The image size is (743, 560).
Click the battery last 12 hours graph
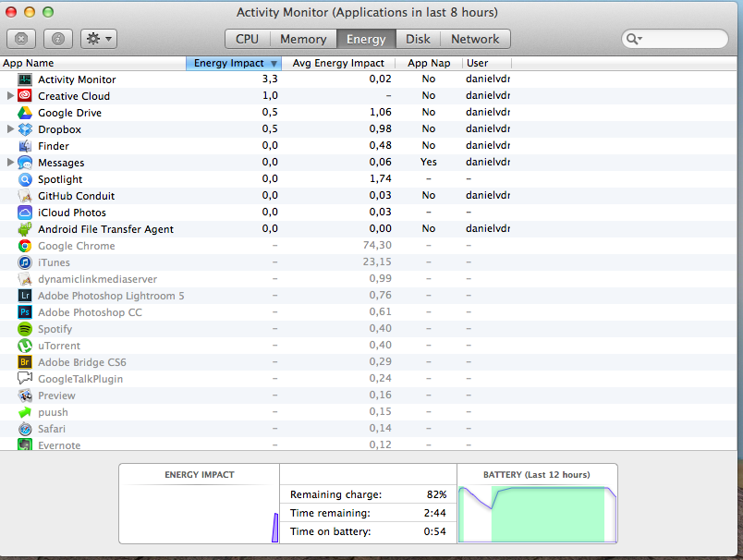537,514
